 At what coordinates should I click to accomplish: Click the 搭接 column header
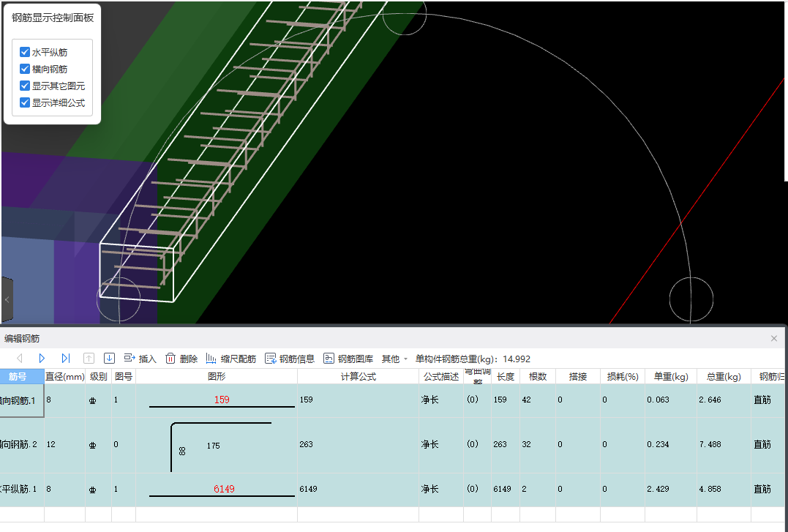point(578,376)
